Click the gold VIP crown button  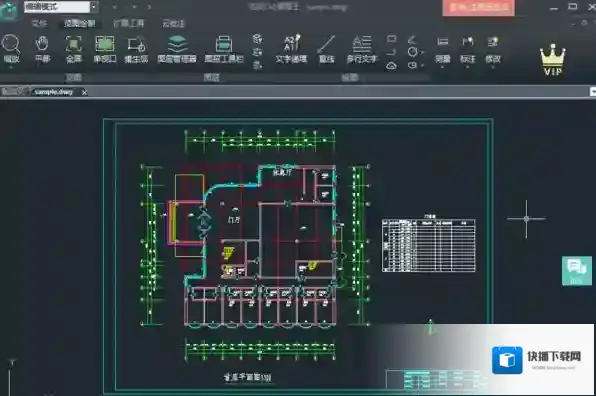(553, 60)
